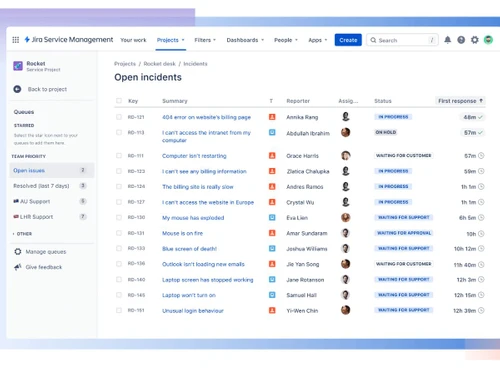Viewport: 500px width, 375px height.
Task: Click assignee avatar on Abdullah Ibrahim row
Action: tap(346, 132)
